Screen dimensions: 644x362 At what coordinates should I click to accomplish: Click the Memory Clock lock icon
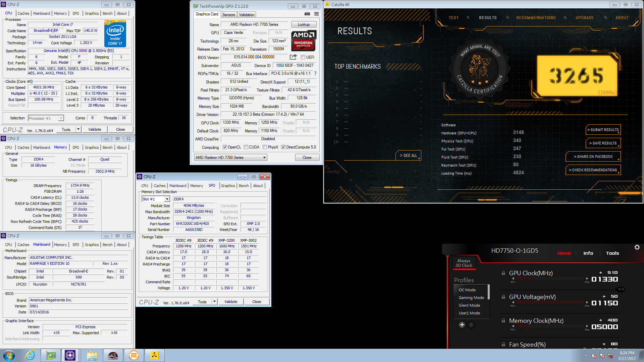click(503, 321)
